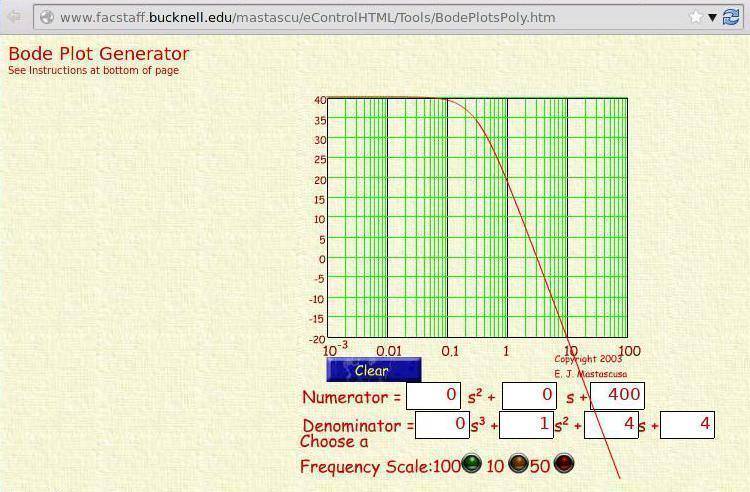Bookmark this page with the star icon
Screen dimensions: 750x492
696,17
